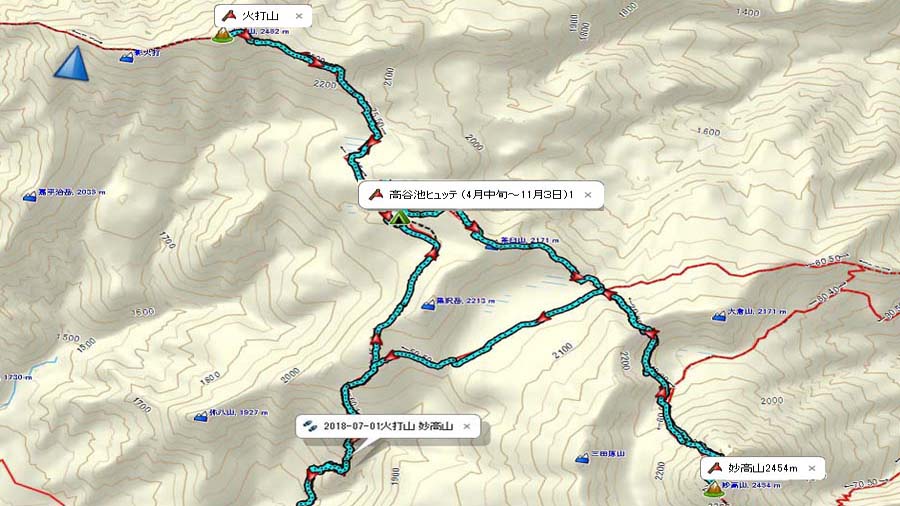Click the footprints icon in track callout
The height and width of the screenshot is (506, 900).
click(310, 426)
